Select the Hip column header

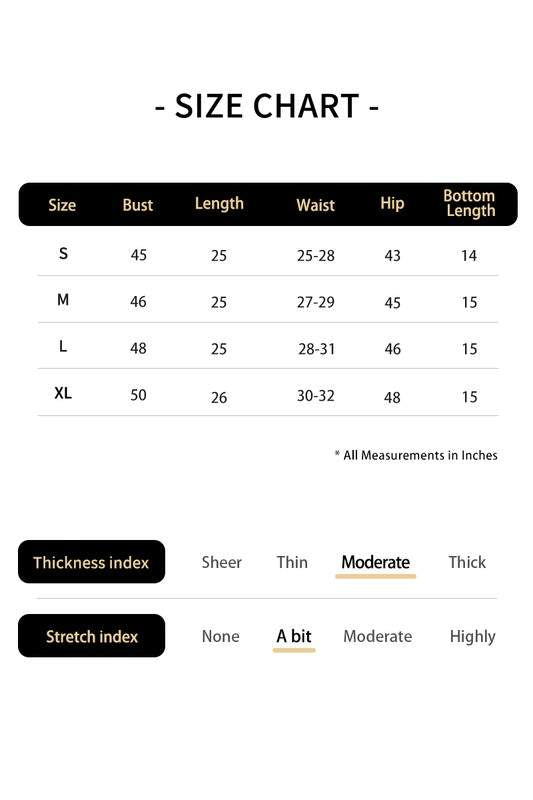point(392,204)
